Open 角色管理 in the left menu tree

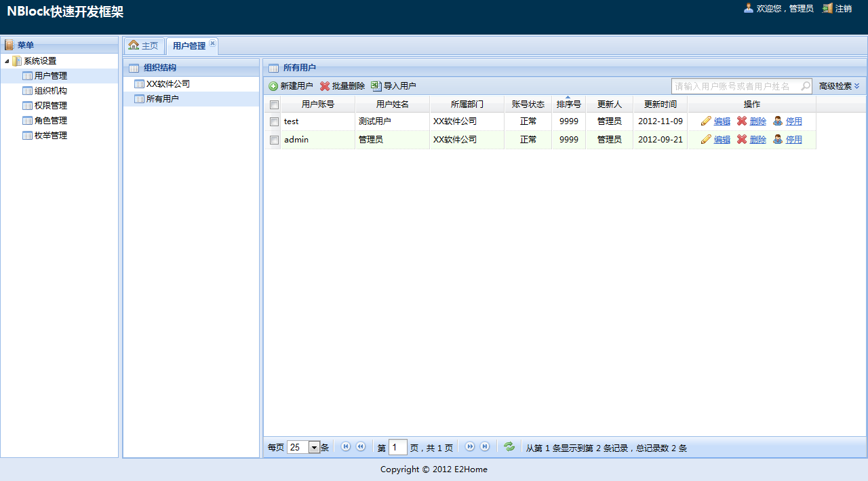[x=51, y=121]
